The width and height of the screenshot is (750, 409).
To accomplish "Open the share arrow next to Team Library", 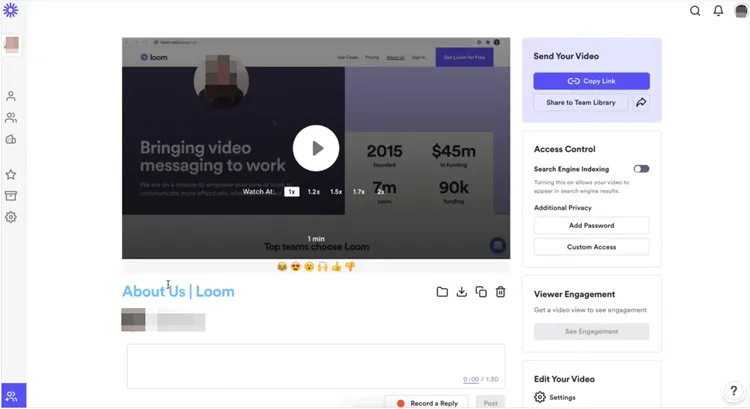I will coord(641,103).
